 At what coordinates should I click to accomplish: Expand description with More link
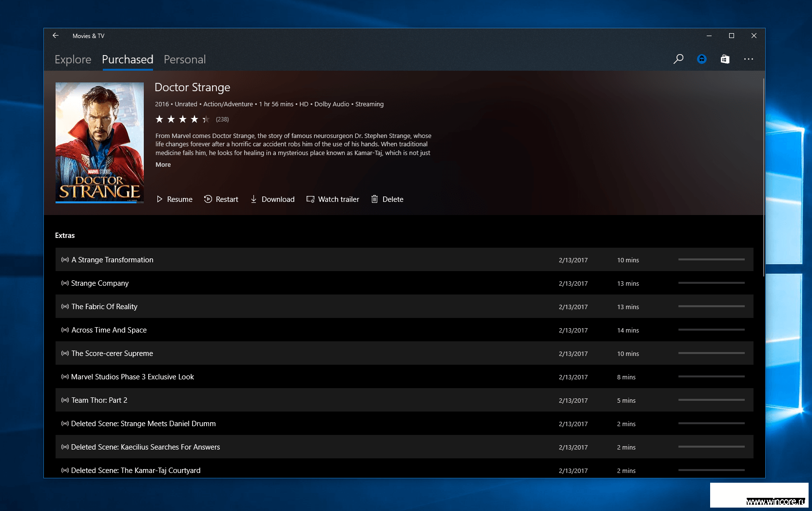(x=163, y=165)
